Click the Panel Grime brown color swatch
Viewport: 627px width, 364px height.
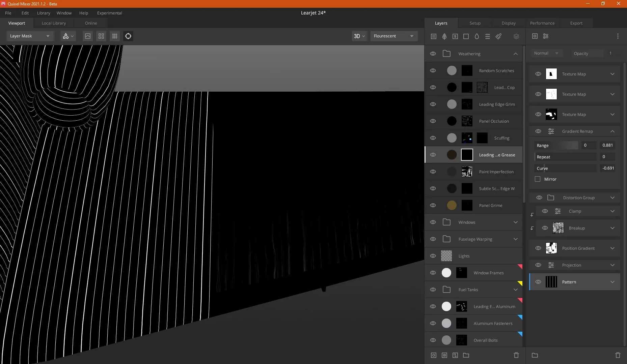[x=452, y=205]
